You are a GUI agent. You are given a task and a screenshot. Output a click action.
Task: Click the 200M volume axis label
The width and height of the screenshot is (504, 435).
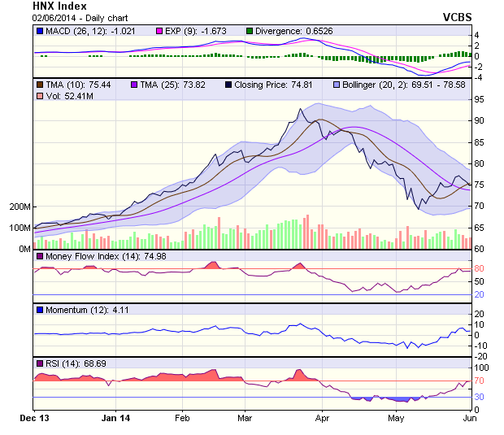[x=20, y=207]
